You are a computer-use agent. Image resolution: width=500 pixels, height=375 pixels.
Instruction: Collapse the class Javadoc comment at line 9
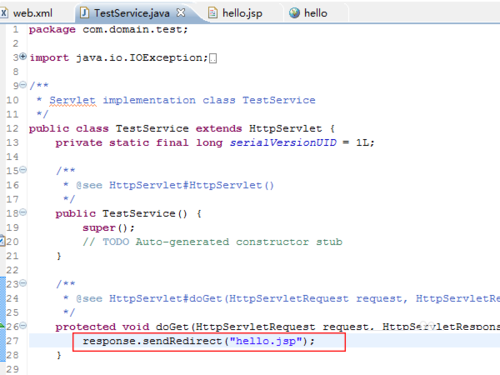pyautogui.click(x=23, y=85)
